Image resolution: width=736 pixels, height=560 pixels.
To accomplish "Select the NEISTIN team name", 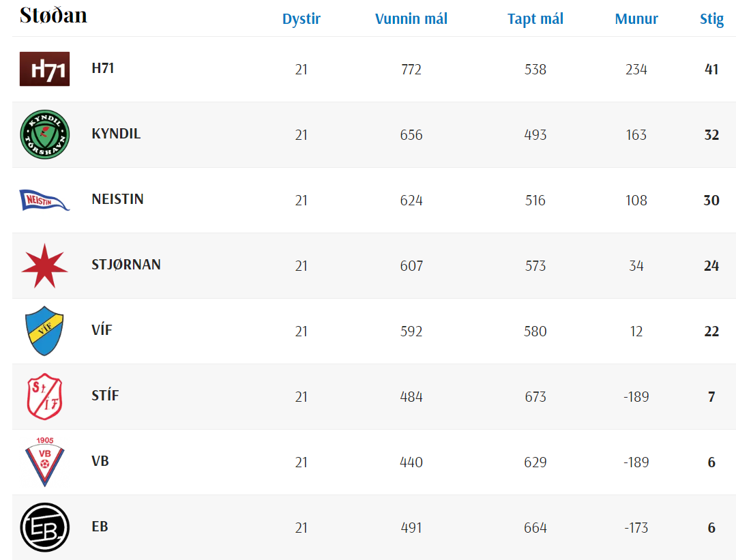I will pyautogui.click(x=117, y=199).
